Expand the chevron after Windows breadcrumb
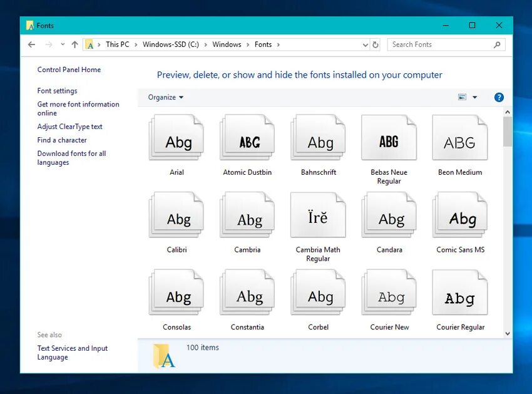Screen dimensions: 532x394 tap(248, 44)
